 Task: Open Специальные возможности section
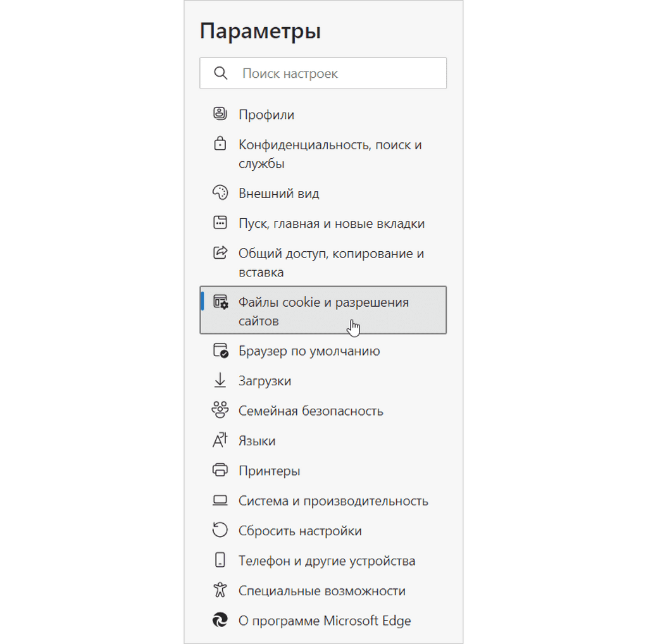[321, 591]
